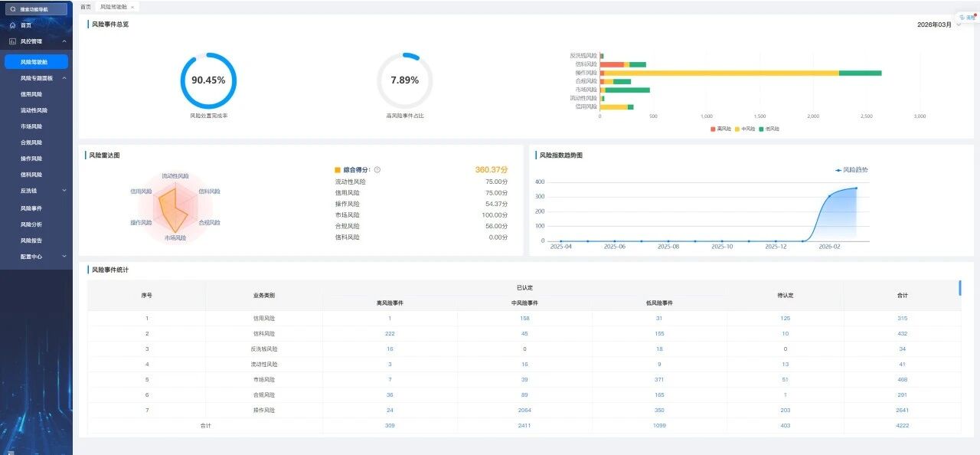Expand the 配置中心 submenu
The width and height of the screenshot is (980, 455).
point(64,257)
